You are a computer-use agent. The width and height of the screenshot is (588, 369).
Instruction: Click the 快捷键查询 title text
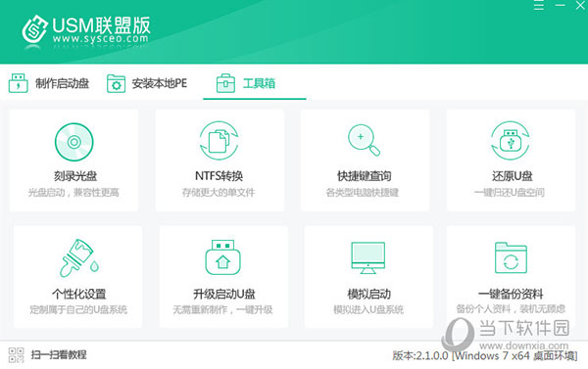coord(365,176)
